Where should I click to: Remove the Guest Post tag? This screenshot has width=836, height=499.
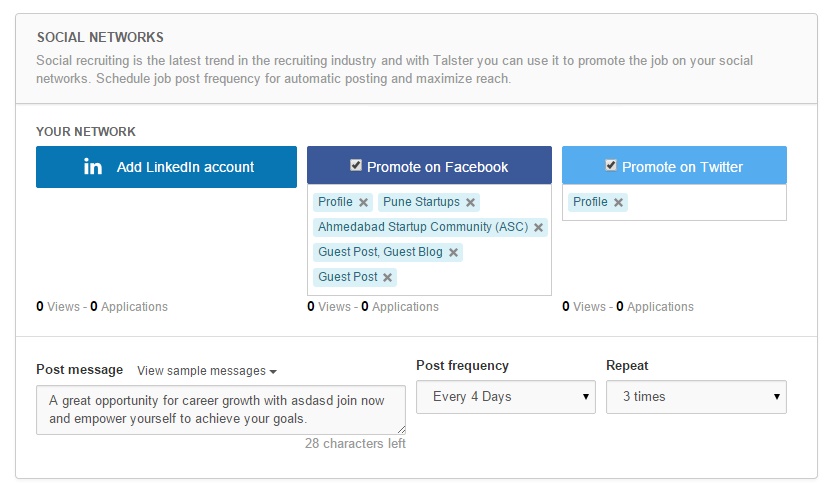(x=388, y=278)
